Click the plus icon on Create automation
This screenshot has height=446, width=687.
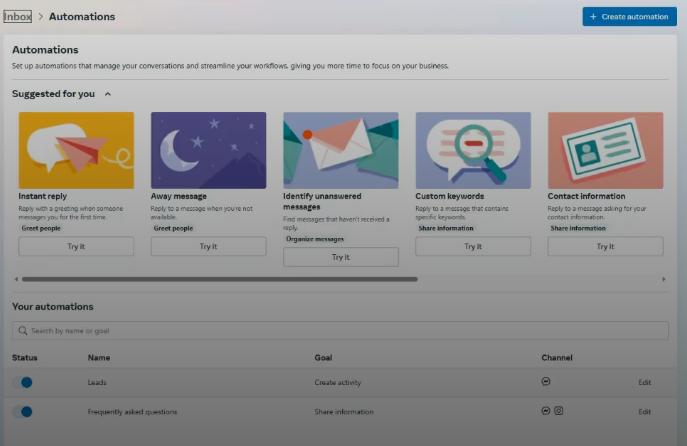coord(594,17)
